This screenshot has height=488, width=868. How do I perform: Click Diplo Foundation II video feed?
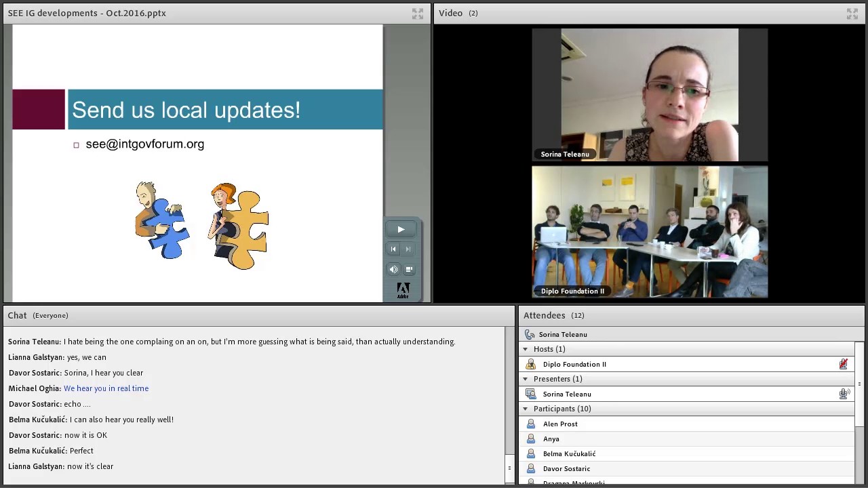(650, 232)
